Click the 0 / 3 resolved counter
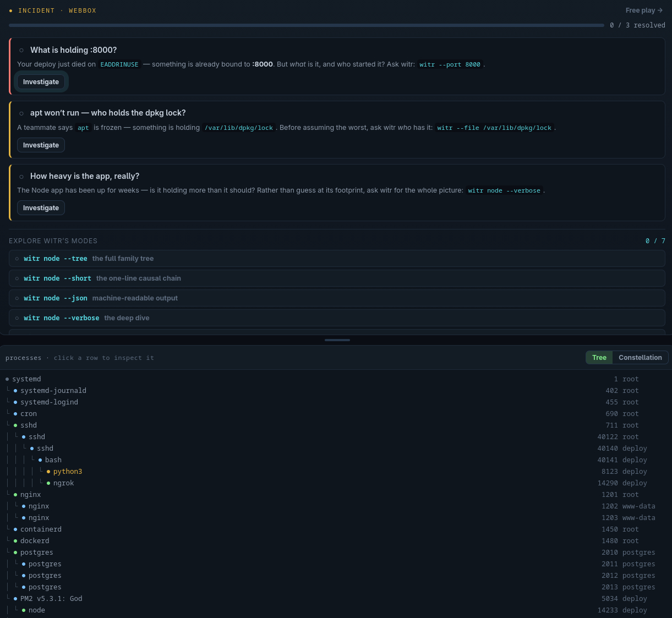The width and height of the screenshot is (672, 618). pyautogui.click(x=637, y=25)
